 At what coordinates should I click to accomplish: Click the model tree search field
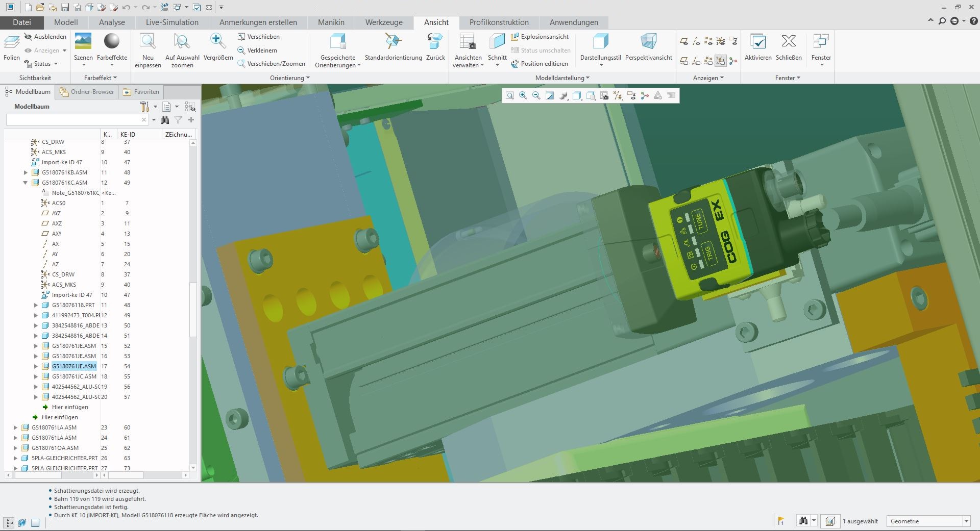[77, 120]
